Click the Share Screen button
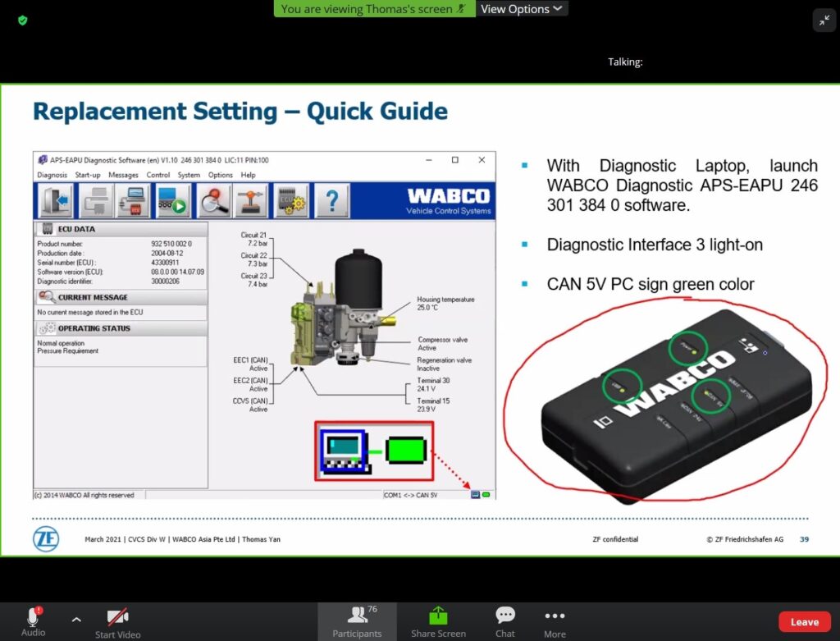 (x=438, y=622)
